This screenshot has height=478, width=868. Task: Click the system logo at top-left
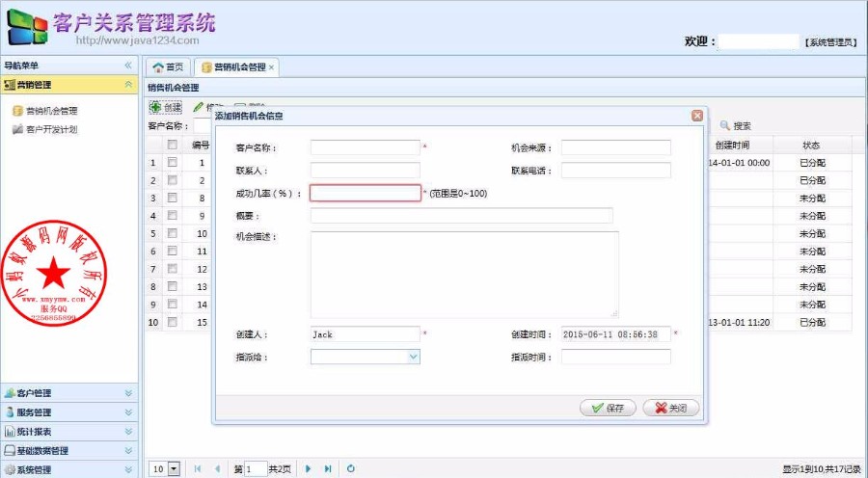(x=27, y=27)
